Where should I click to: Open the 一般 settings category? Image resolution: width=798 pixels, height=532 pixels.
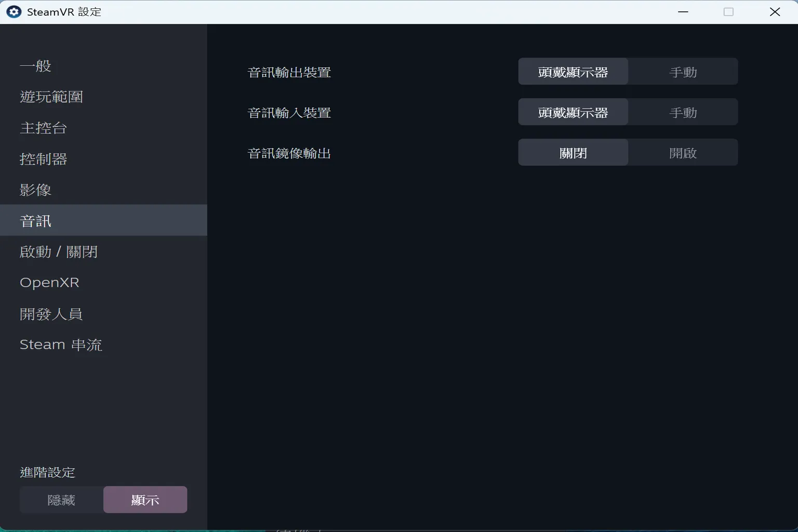35,65
